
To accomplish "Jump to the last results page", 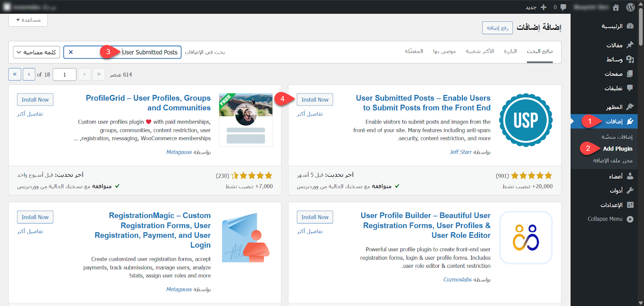I will coord(15,74).
